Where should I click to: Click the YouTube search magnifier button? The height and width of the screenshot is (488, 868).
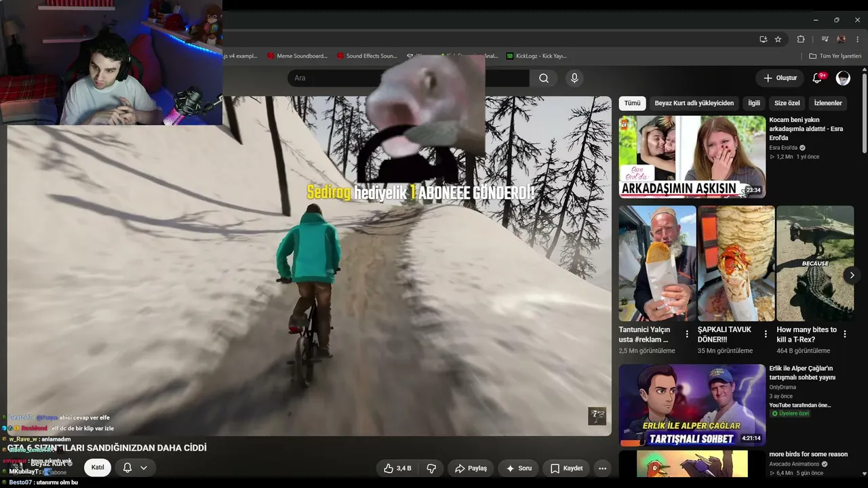pos(544,78)
